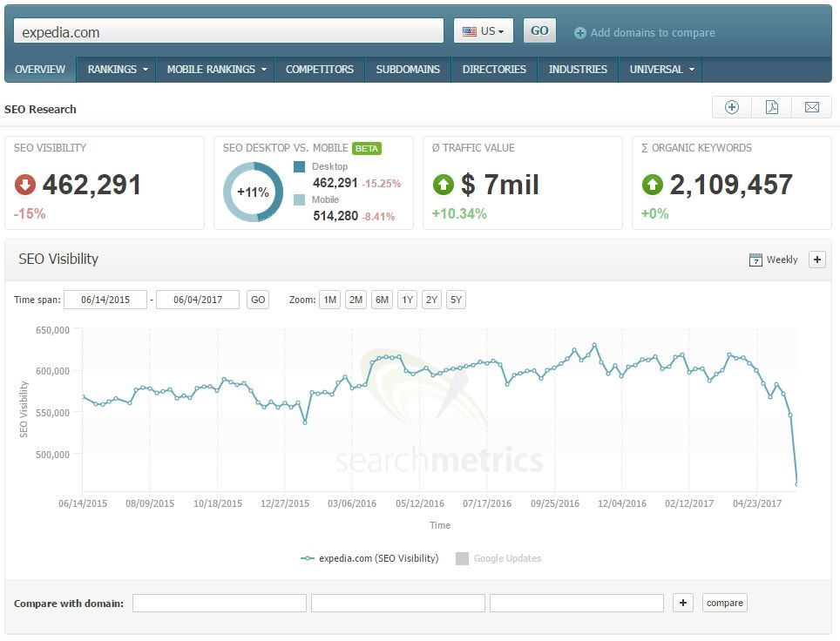Image resolution: width=840 pixels, height=641 pixels.
Task: Click the green up arrow beside 2,109,457
Action: click(652, 185)
